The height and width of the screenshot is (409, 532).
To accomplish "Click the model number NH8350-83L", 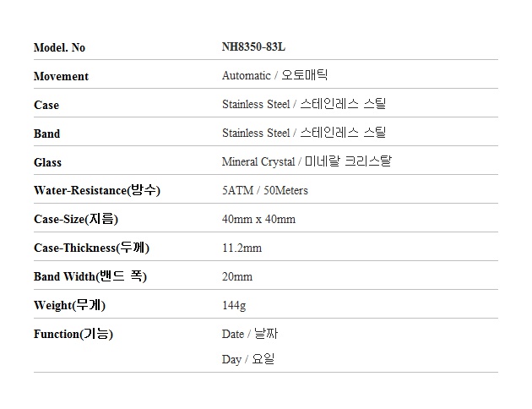I will pyautogui.click(x=253, y=46).
